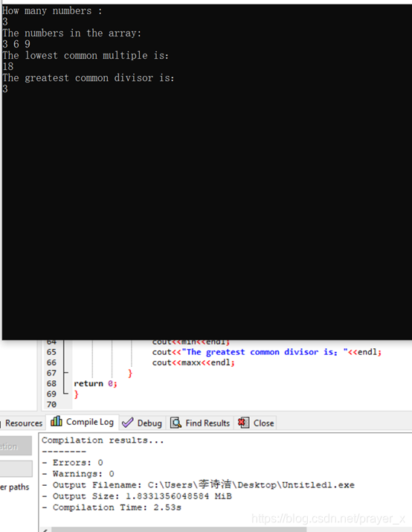Click line number 66 in the gutter
Image resolution: width=412 pixels, height=532 pixels.
[x=51, y=362]
